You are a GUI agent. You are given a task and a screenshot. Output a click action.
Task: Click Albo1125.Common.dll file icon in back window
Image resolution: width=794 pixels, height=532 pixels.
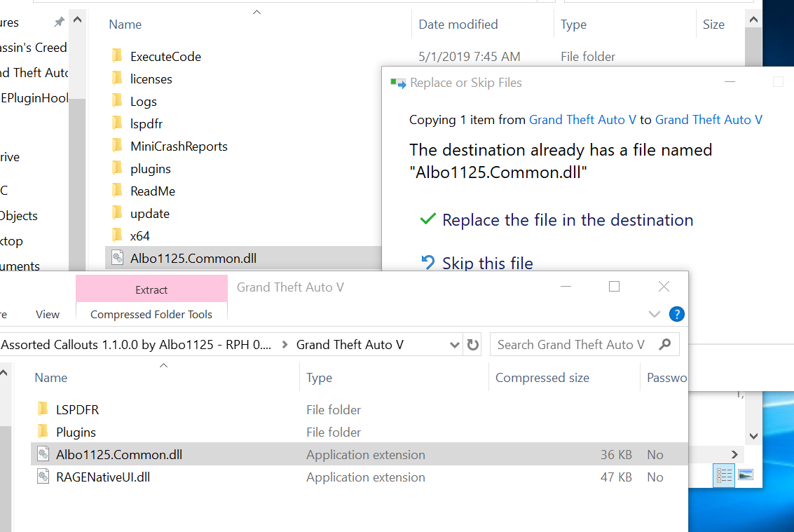[118, 258]
